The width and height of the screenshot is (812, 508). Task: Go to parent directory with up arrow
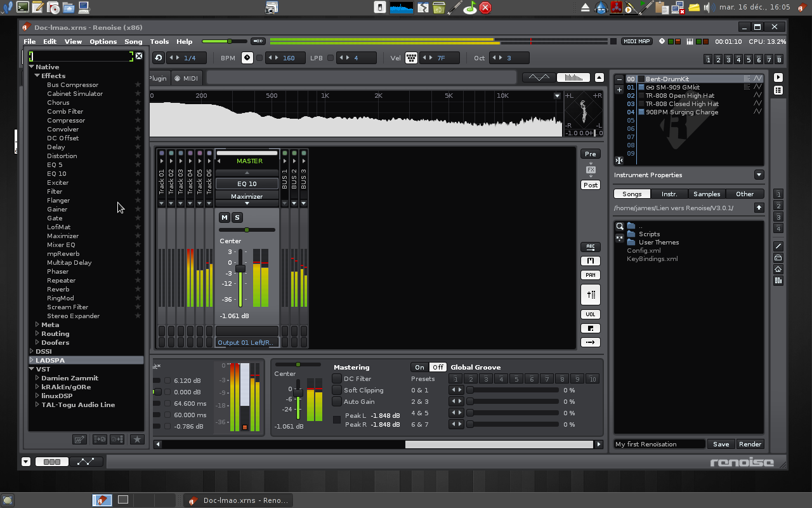(759, 208)
